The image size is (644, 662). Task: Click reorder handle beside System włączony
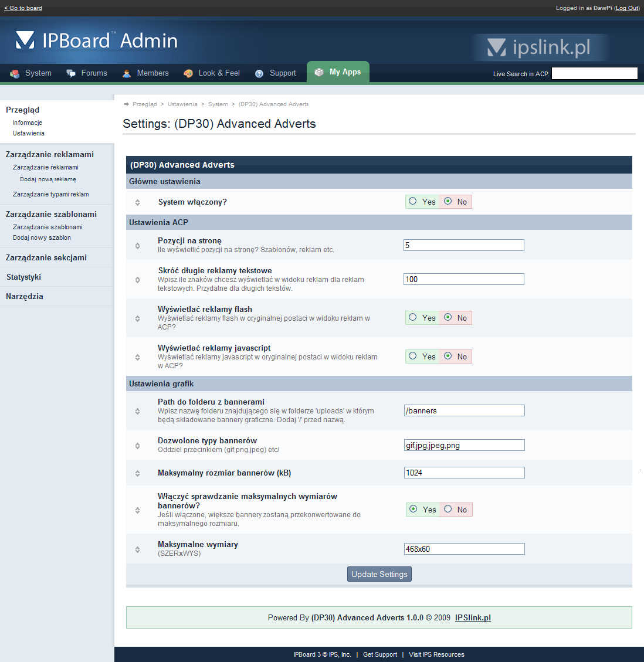pos(137,202)
